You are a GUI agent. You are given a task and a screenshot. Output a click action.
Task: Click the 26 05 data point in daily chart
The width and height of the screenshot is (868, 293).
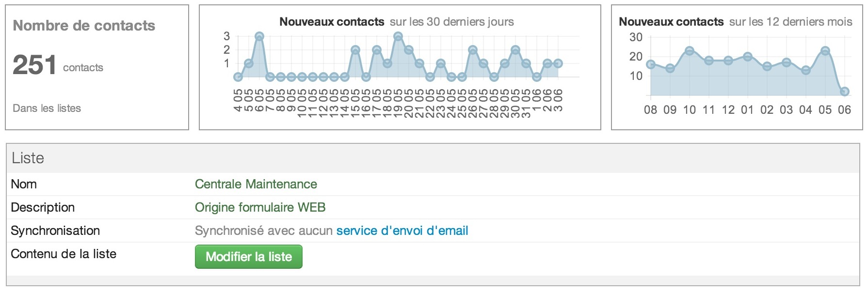tap(473, 50)
